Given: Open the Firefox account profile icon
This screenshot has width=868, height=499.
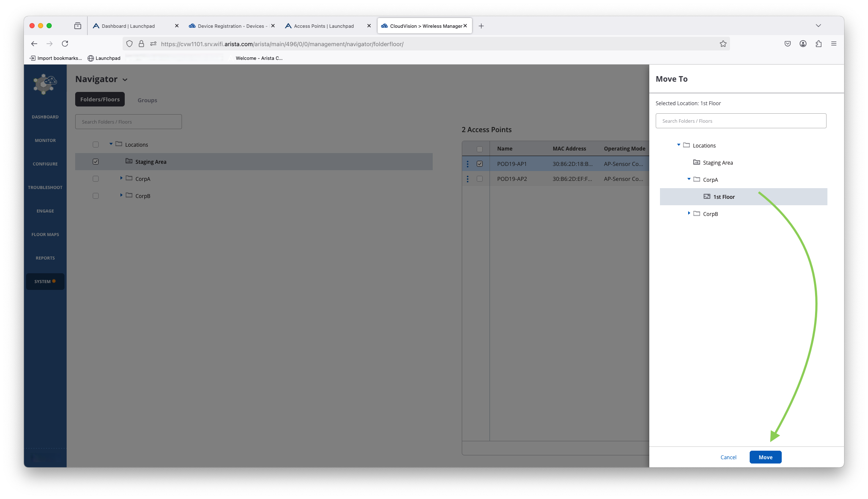Looking at the screenshot, I should click(x=803, y=44).
